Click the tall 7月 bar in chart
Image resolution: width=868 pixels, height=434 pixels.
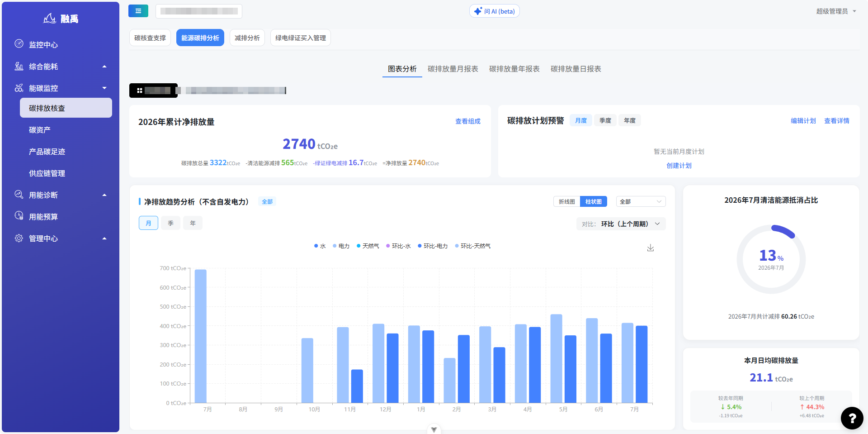(201, 336)
